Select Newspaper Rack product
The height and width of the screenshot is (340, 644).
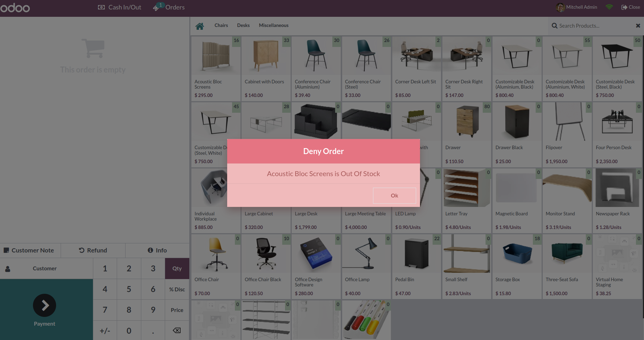click(617, 201)
